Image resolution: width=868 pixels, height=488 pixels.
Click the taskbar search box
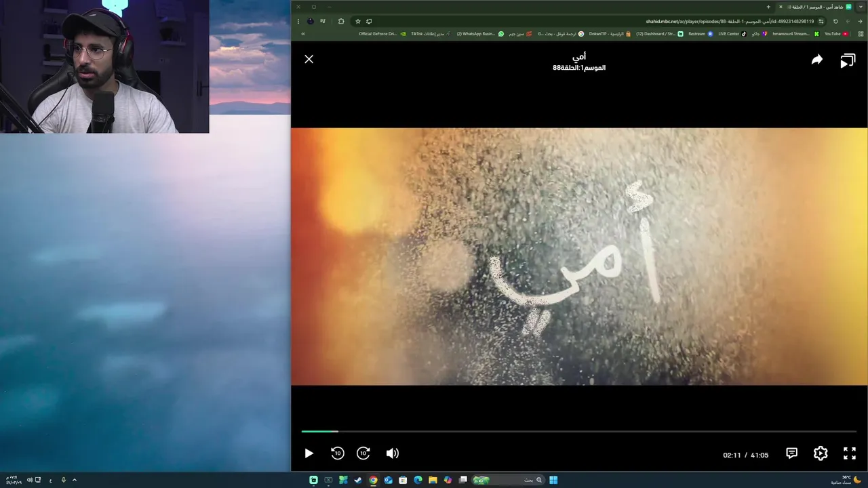[x=509, y=480]
